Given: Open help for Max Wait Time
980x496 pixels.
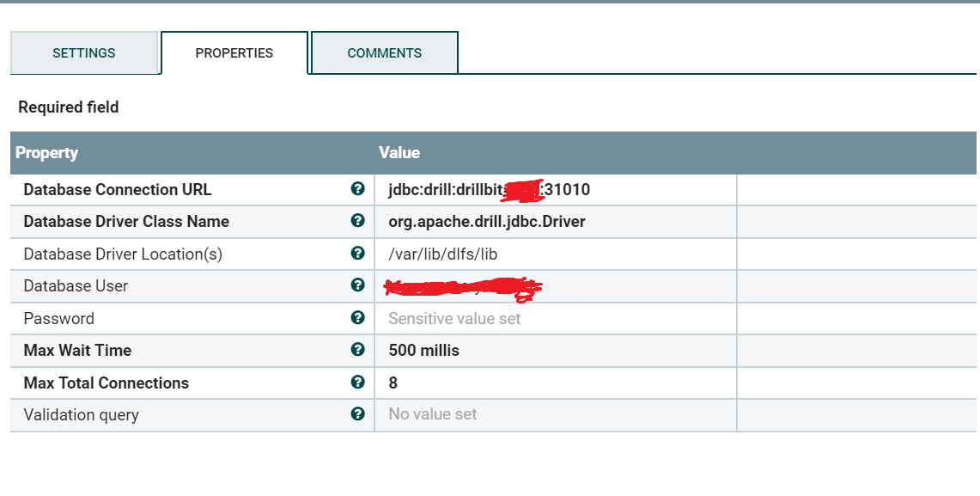Looking at the screenshot, I should 358,350.
